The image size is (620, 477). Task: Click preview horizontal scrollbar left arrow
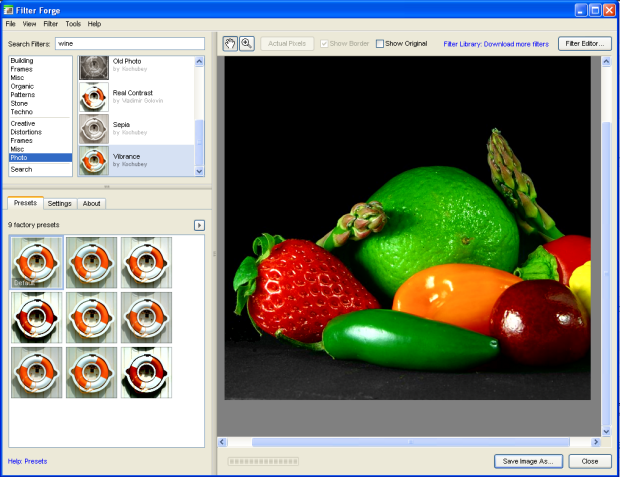[222, 442]
